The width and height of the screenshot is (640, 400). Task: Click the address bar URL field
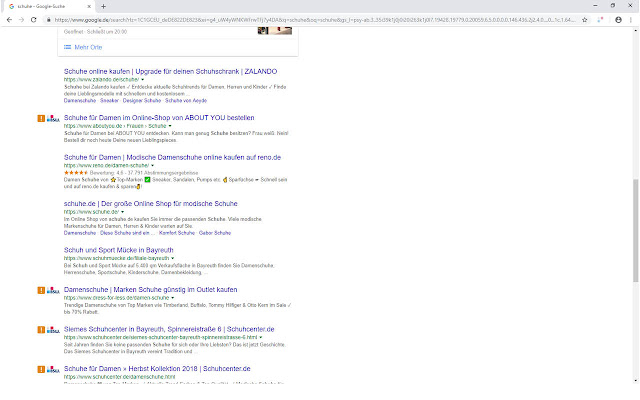point(315,20)
